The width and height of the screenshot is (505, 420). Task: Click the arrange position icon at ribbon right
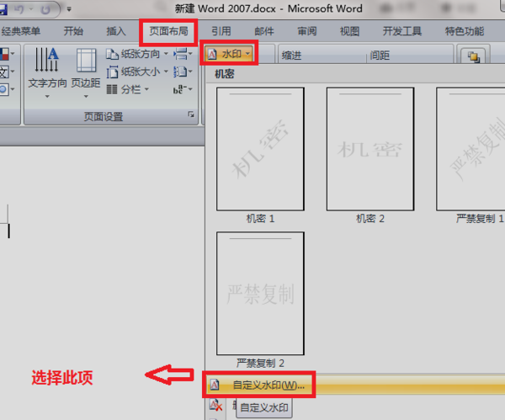point(473,56)
